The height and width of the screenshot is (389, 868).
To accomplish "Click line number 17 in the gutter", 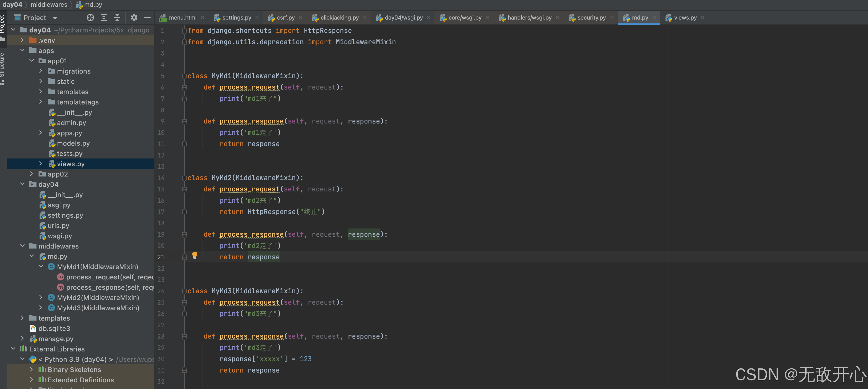I will [x=161, y=212].
